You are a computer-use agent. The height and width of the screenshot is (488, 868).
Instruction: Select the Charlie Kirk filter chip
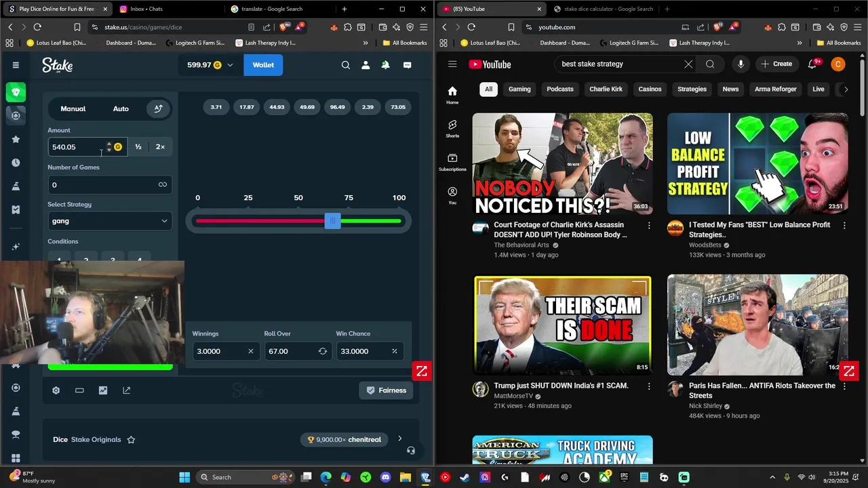(606, 89)
